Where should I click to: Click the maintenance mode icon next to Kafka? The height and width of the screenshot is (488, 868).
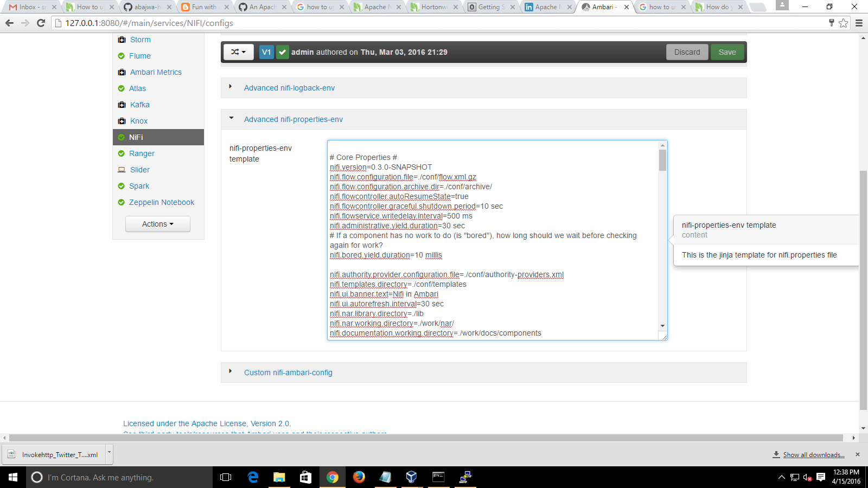(x=122, y=104)
